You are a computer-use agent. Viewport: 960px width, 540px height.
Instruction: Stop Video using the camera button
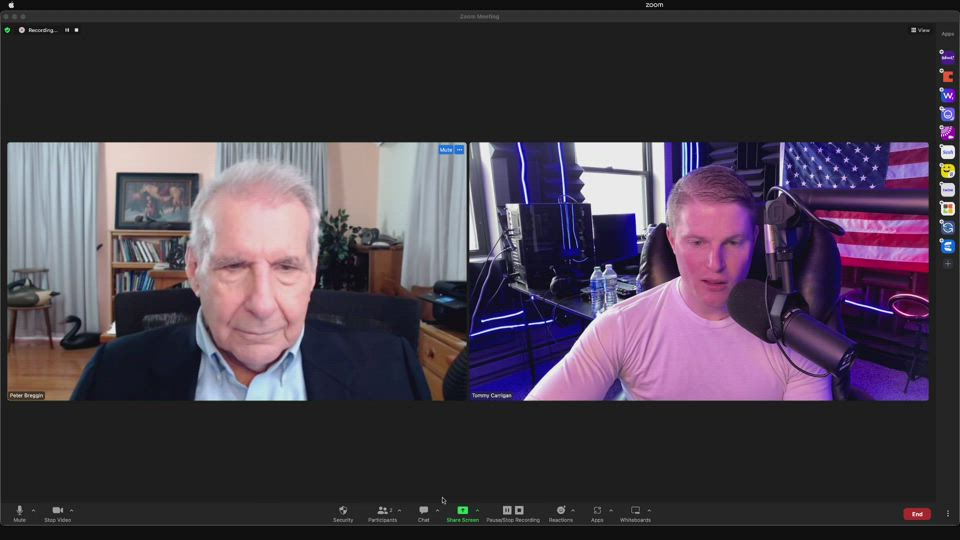57,513
